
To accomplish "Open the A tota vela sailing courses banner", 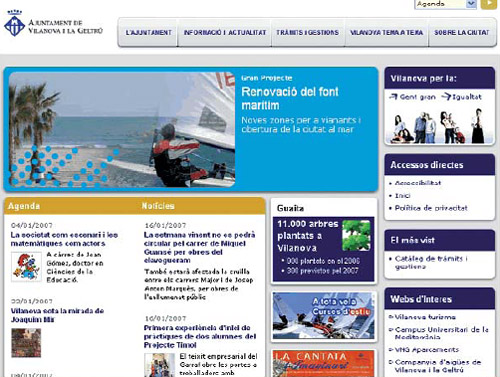I will coord(323,316).
